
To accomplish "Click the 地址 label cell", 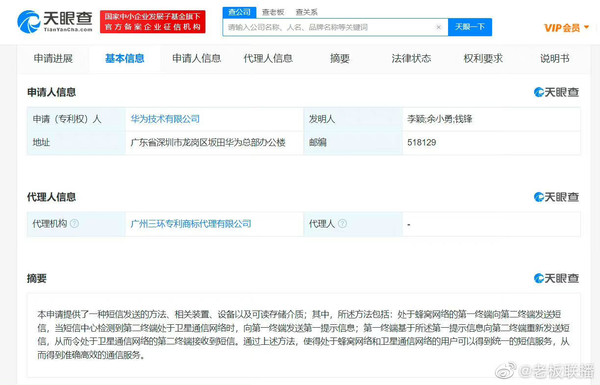I will click(76, 143).
